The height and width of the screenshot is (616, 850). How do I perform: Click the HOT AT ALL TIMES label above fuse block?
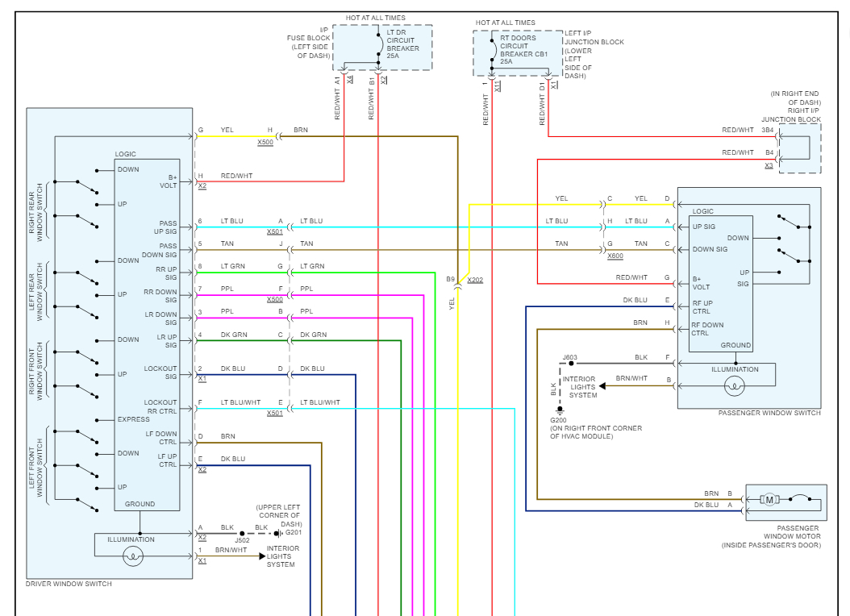[x=376, y=18]
